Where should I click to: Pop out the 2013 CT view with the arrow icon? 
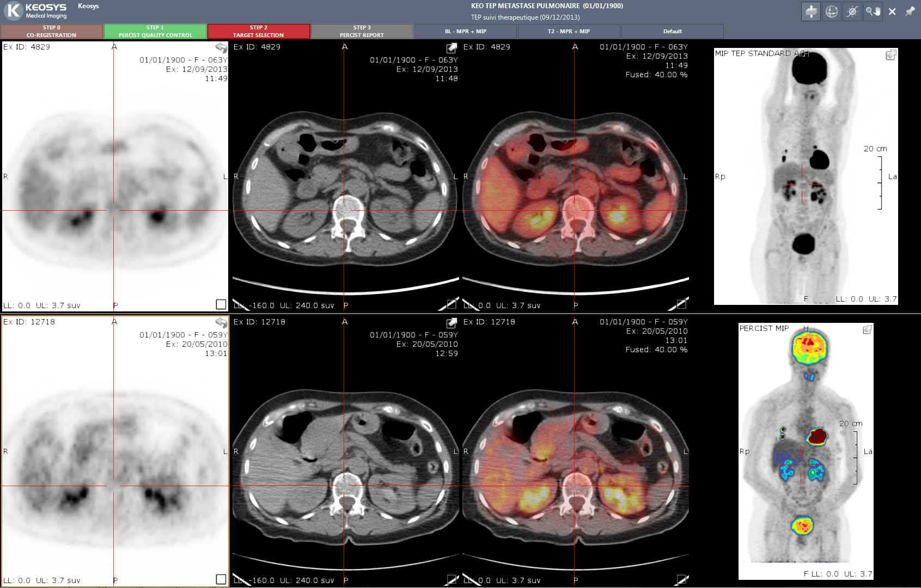pos(452,48)
